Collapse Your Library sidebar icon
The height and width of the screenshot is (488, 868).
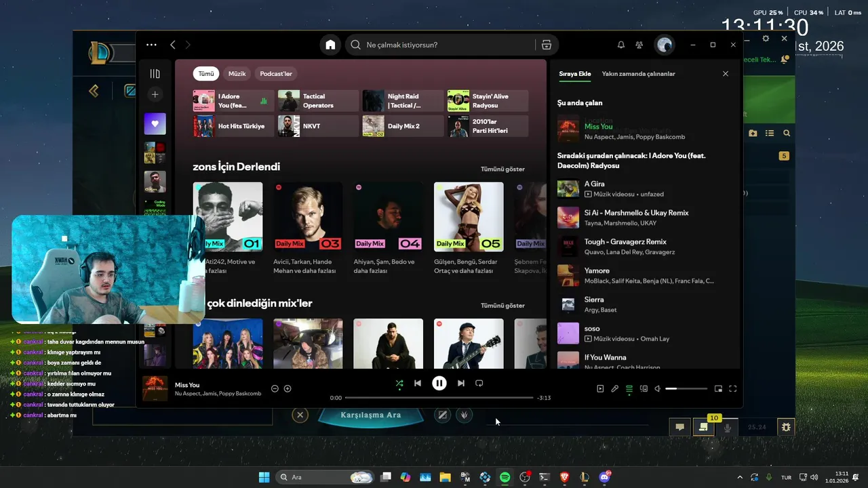[155, 73]
